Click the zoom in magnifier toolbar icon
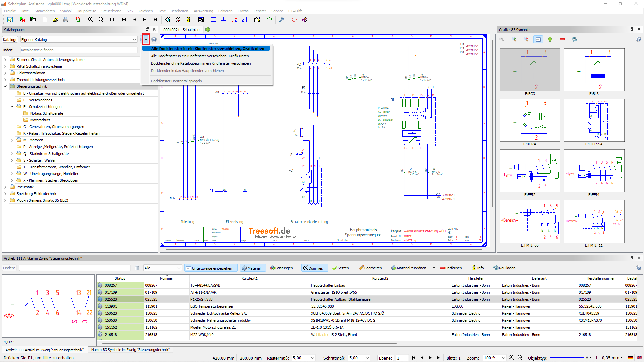This screenshot has width=644, height=362. pyautogui.click(x=91, y=20)
